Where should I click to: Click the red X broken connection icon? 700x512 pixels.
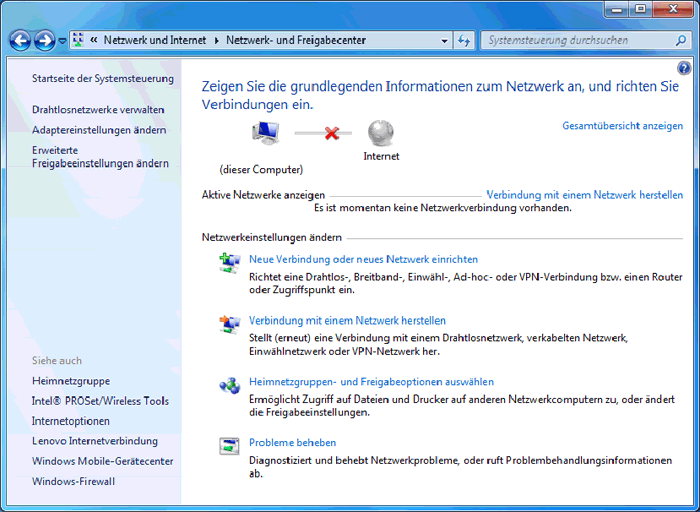[332, 133]
